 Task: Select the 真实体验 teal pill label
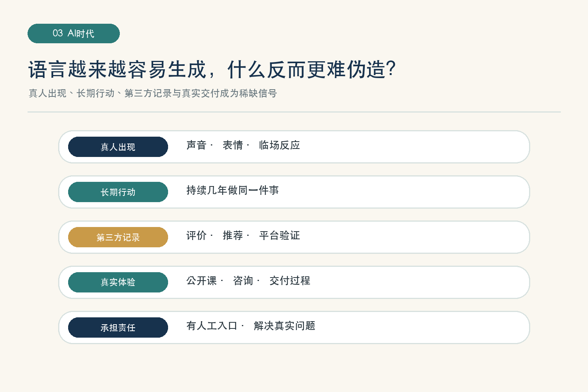(x=118, y=282)
